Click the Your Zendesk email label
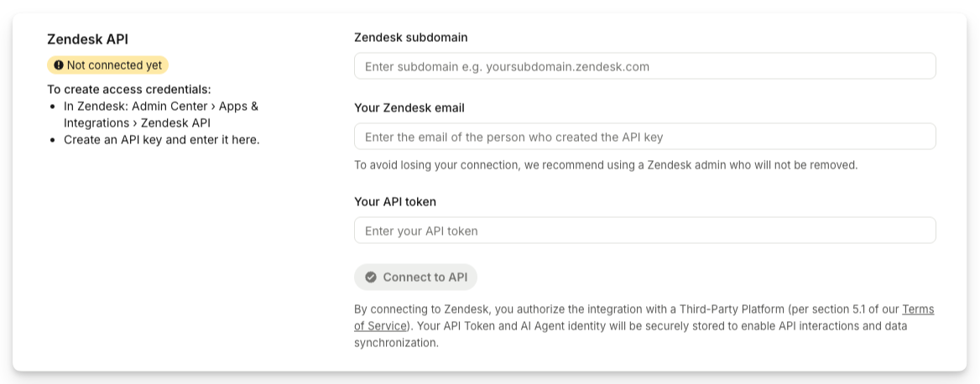Viewport: 980px width, 384px height. [409, 108]
